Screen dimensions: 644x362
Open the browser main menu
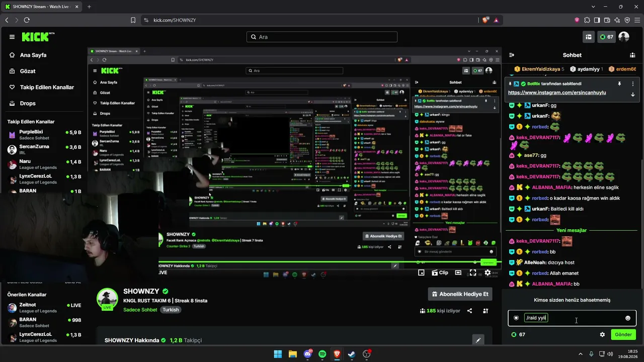coord(637,20)
